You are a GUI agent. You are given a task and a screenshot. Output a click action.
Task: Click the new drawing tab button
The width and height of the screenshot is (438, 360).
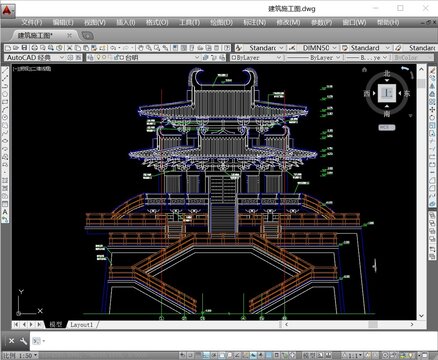[87, 35]
